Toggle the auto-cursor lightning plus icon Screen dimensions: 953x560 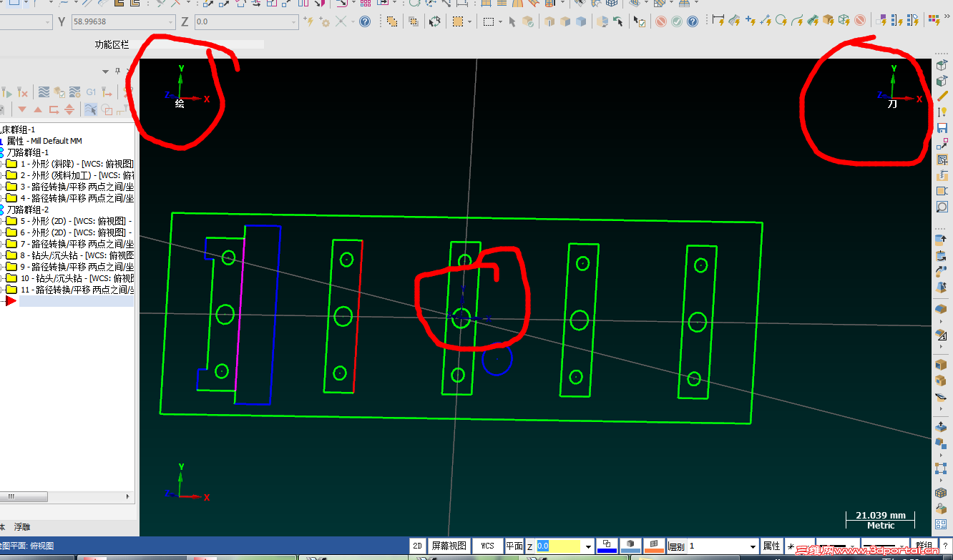309,21
